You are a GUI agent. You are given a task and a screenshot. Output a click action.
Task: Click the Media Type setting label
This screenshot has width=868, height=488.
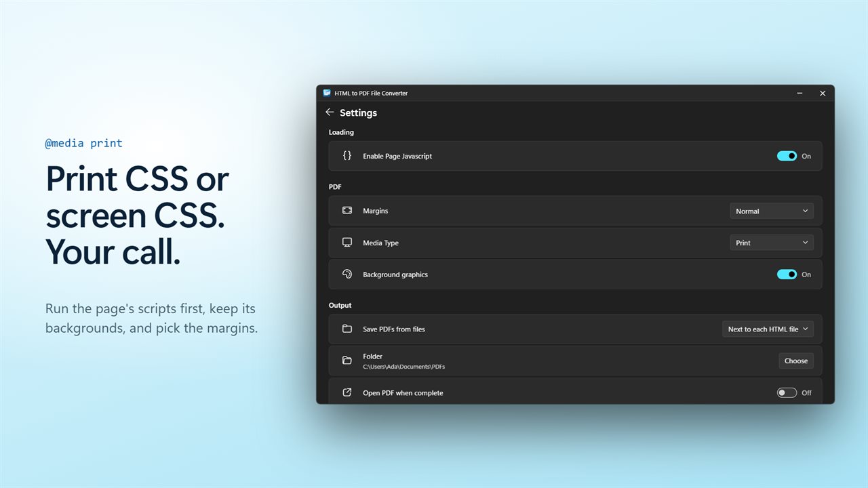(x=381, y=243)
